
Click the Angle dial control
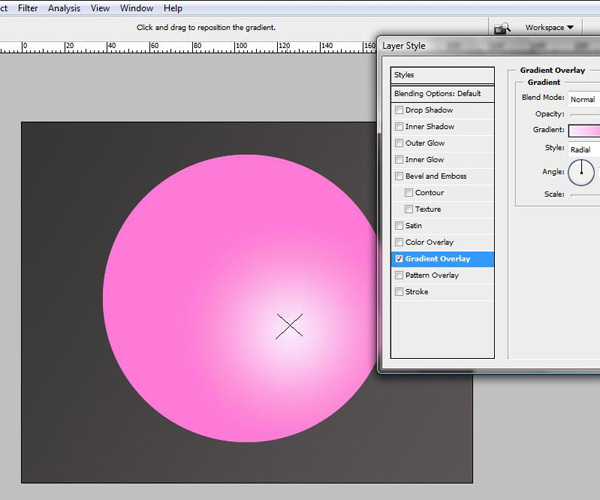click(x=581, y=173)
